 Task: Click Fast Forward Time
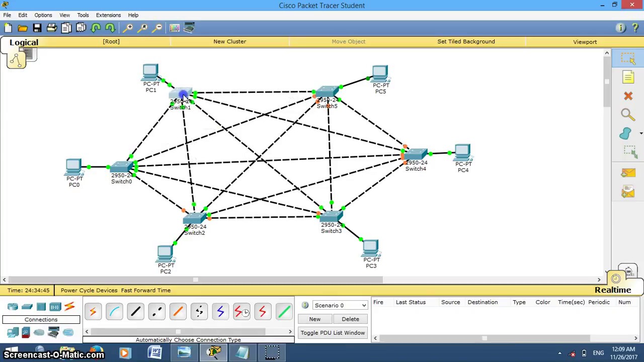pos(145,290)
